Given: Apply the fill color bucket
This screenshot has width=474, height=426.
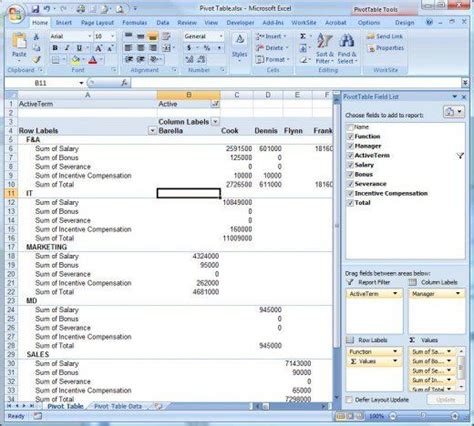Looking at the screenshot, I should (x=76, y=60).
